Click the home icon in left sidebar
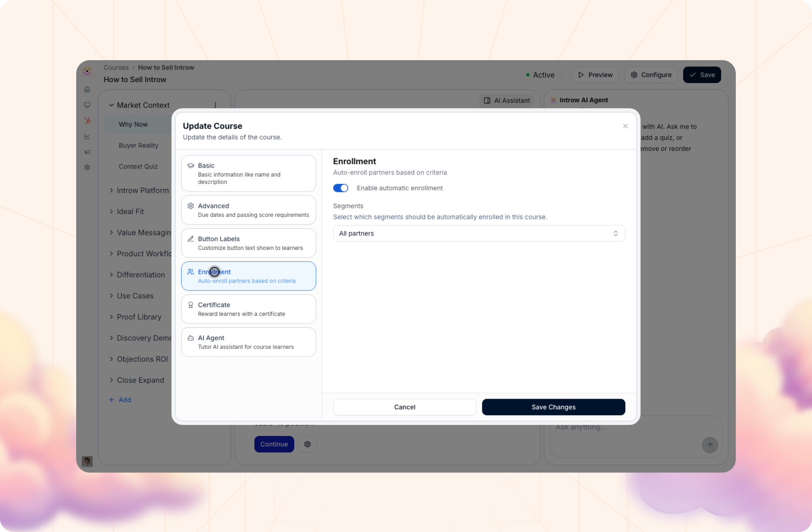Screen dimensions: 812x532 pyautogui.click(x=87, y=89)
